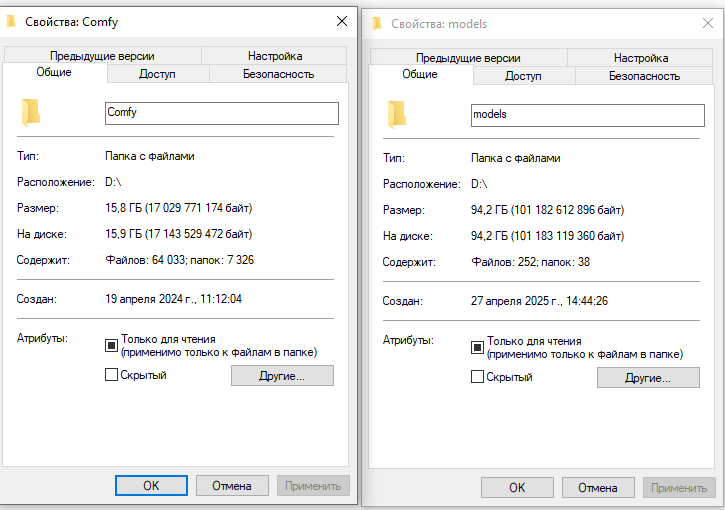This screenshot has width=725, height=510.
Task: Switch to Безопасность tab in Comfy window
Action: pyautogui.click(x=278, y=74)
